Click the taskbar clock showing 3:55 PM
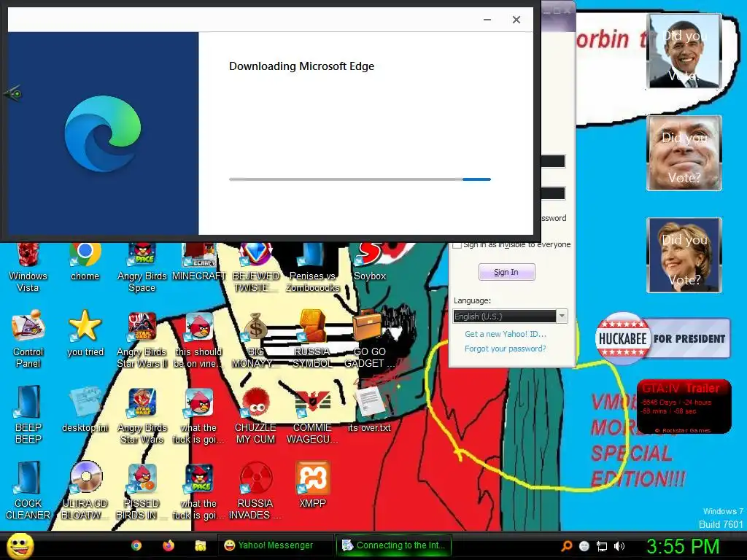The height and width of the screenshot is (560, 747). point(682,546)
